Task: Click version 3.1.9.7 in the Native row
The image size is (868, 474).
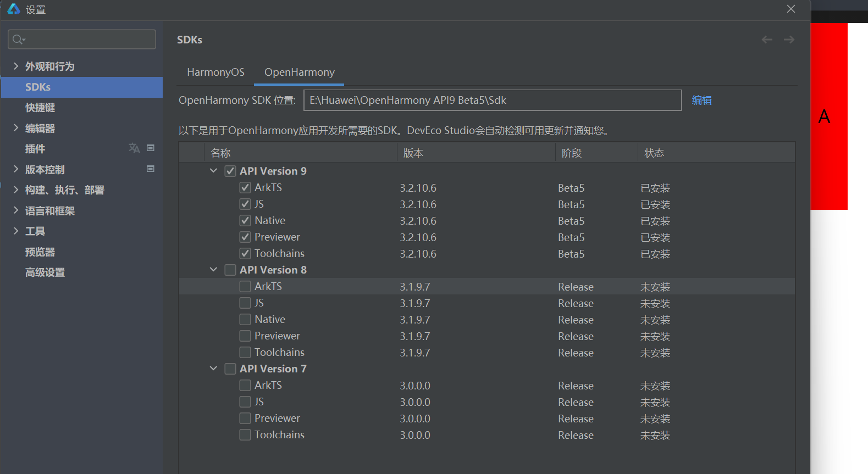Action: click(x=415, y=320)
